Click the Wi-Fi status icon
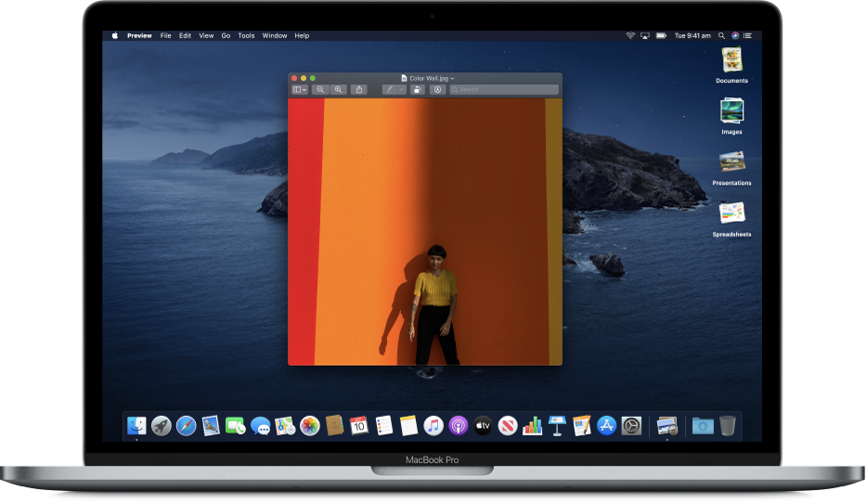Screen dimensions: 867x504 click(630, 35)
